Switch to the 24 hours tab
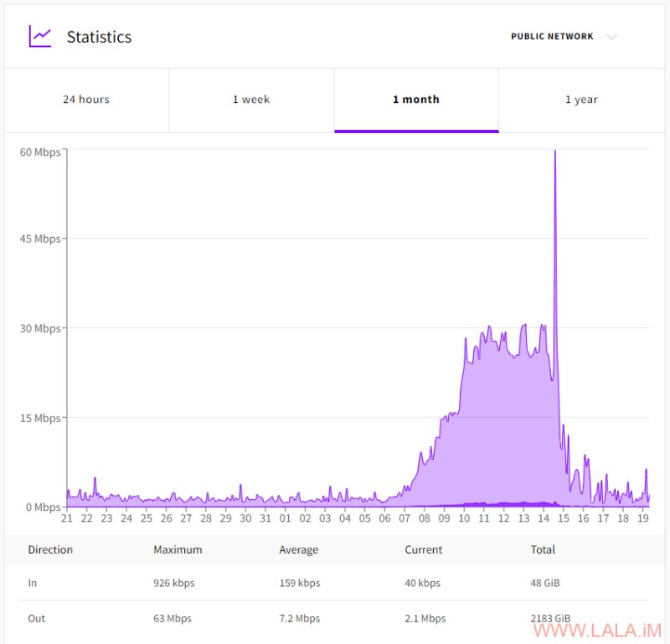This screenshot has width=670, height=644. 86,100
